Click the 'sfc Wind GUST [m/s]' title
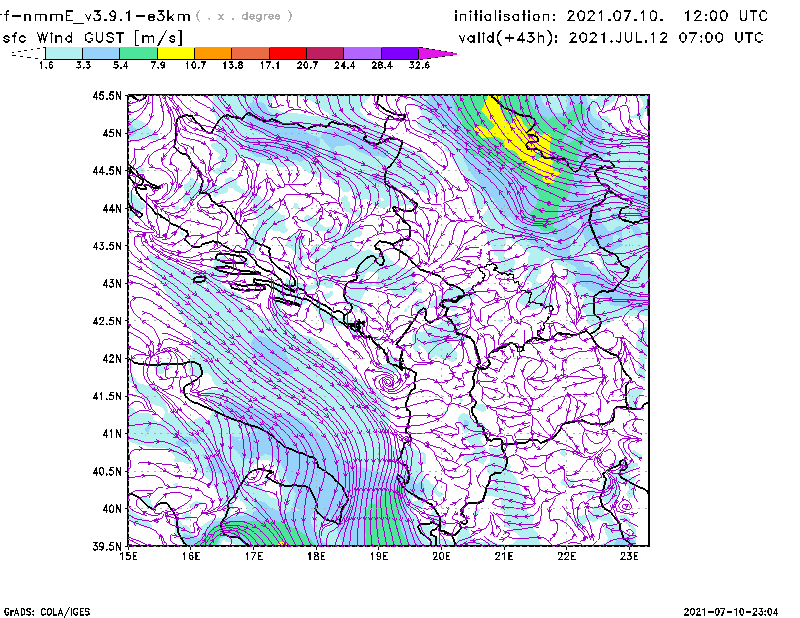 [x=92, y=37]
